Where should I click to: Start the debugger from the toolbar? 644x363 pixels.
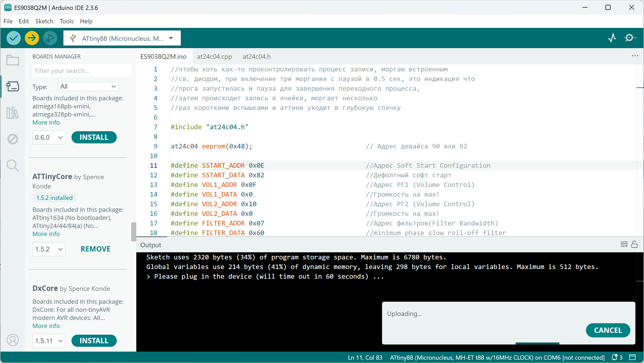pyautogui.click(x=50, y=38)
